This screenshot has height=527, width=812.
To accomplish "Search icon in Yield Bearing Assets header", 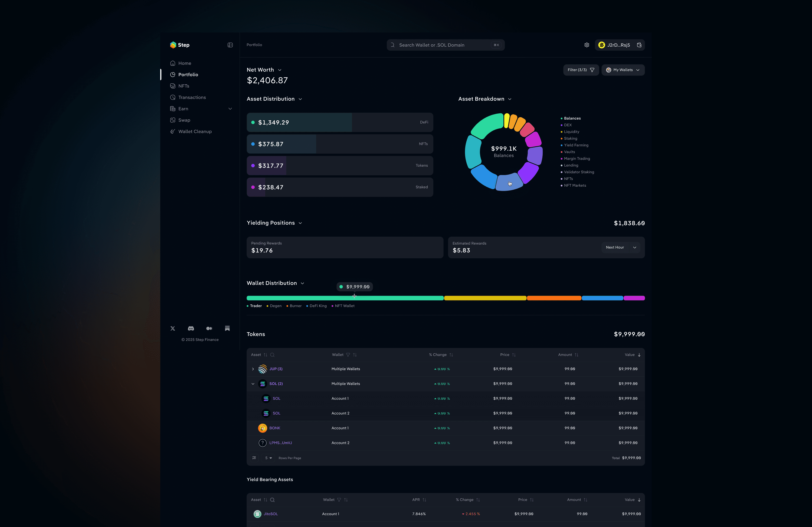I will 272,500.
